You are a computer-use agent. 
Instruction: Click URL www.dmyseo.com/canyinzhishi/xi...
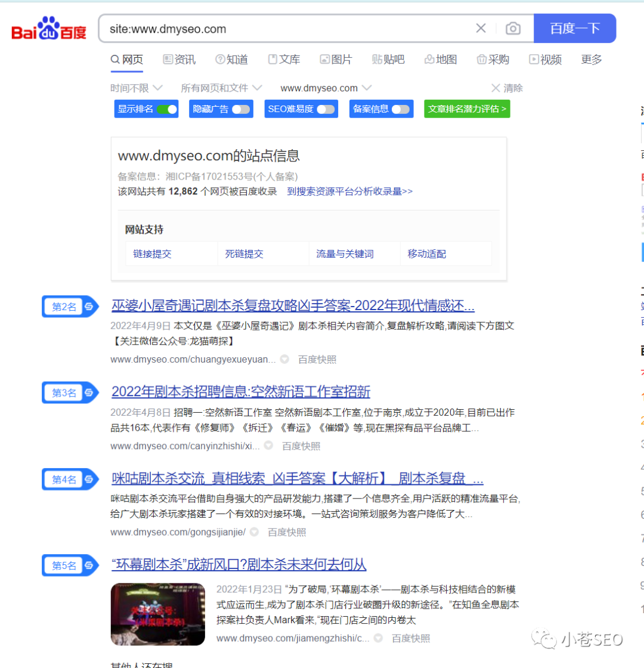pyautogui.click(x=185, y=446)
